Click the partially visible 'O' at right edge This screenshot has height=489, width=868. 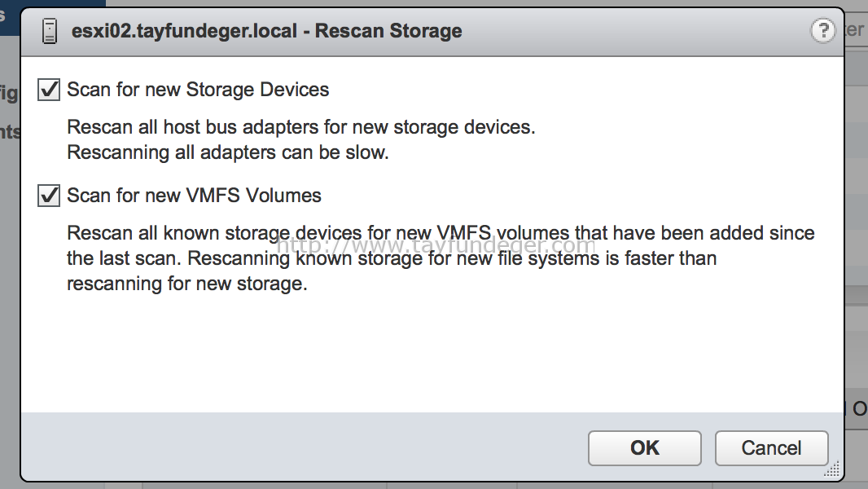click(859, 409)
